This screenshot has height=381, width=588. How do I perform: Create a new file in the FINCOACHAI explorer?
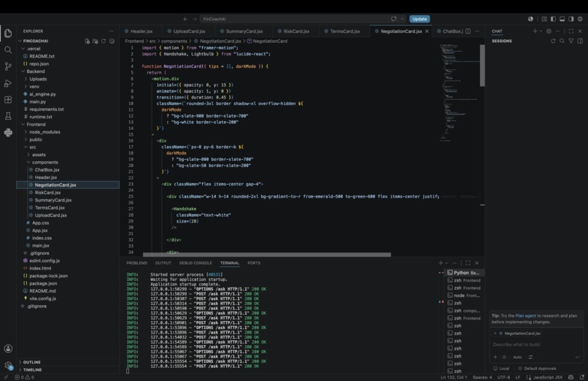pos(87,41)
